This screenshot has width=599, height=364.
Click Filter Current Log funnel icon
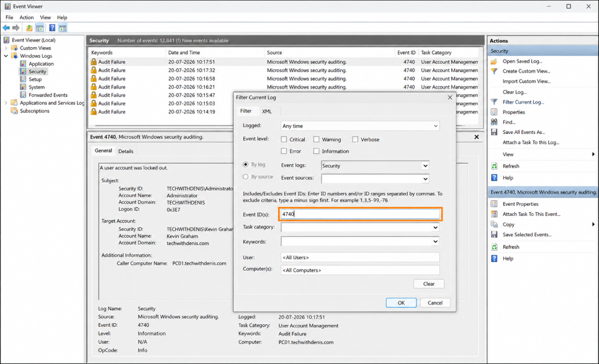pyautogui.click(x=494, y=102)
